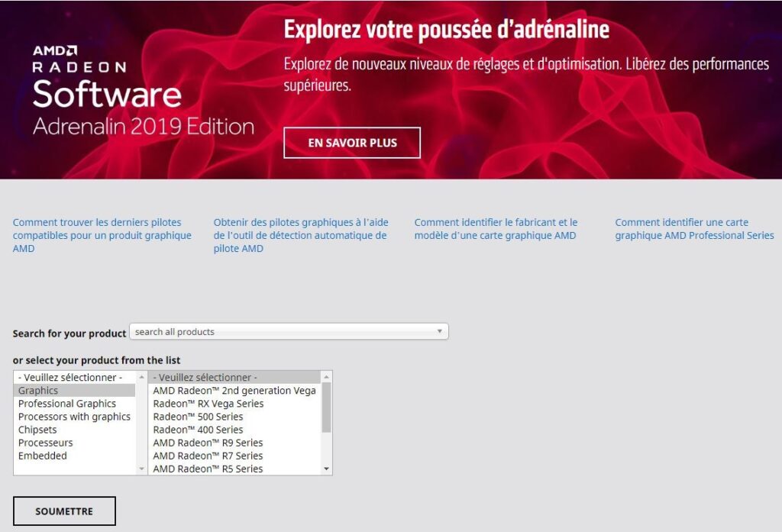Click scroll-up arrow of series list
Image resolution: width=782 pixels, height=532 pixels.
coord(327,377)
